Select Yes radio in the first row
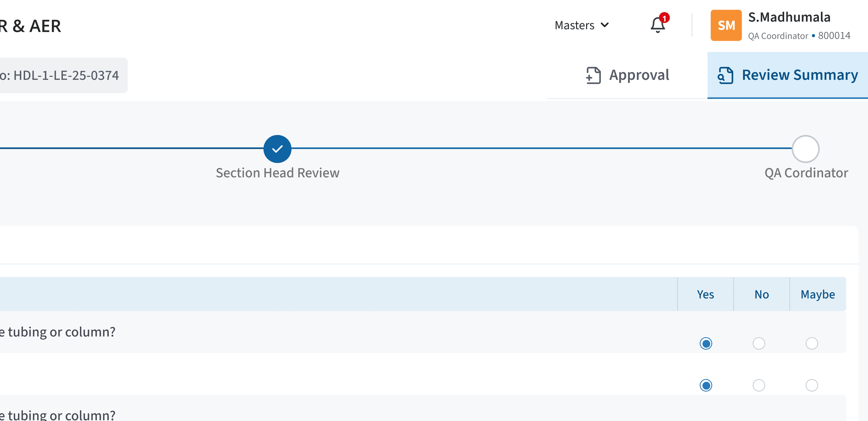 [706, 344]
